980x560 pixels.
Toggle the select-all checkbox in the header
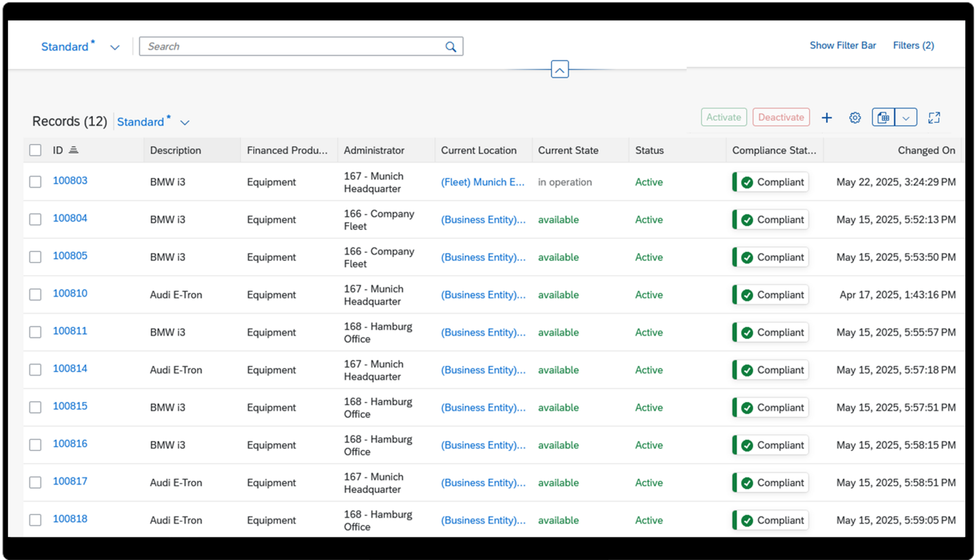(35, 150)
